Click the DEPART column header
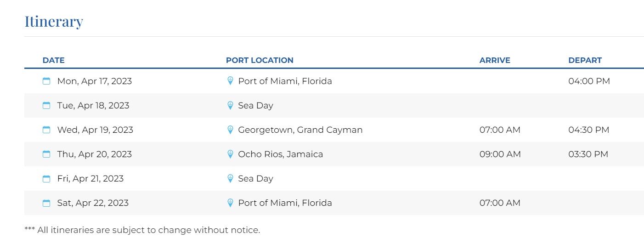The height and width of the screenshot is (244, 644). [585, 60]
